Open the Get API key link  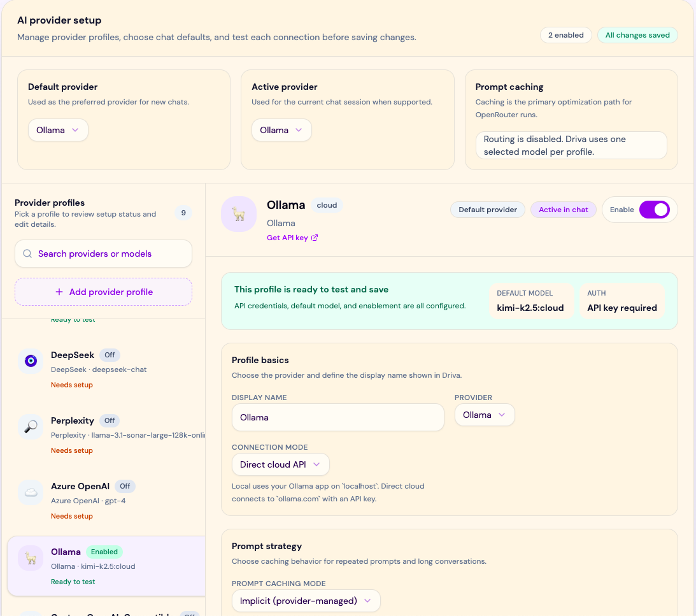point(287,238)
